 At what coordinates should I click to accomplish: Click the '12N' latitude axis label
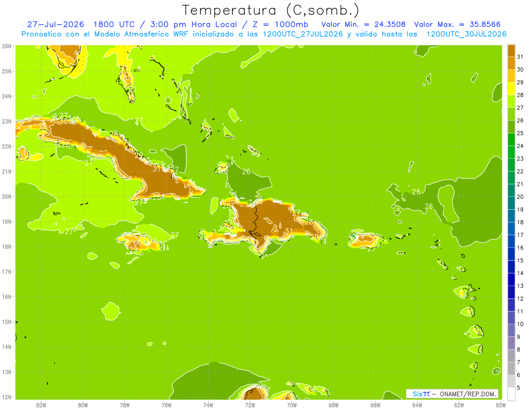pyautogui.click(x=6, y=397)
